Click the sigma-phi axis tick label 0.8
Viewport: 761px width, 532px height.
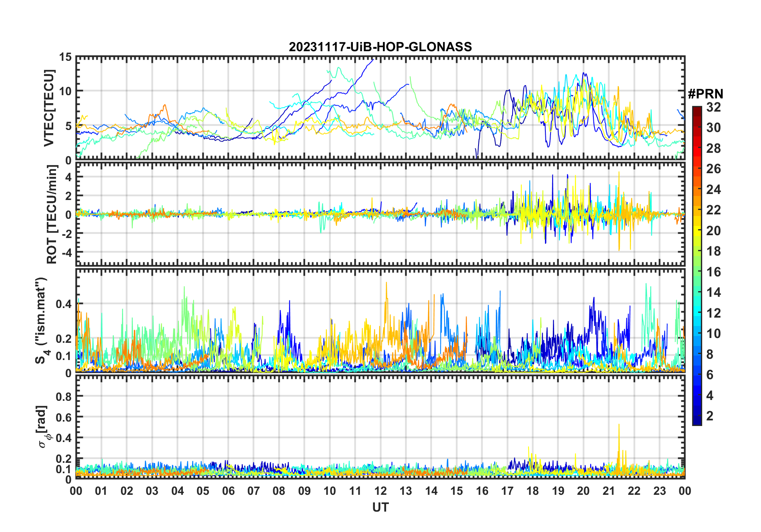64,396
